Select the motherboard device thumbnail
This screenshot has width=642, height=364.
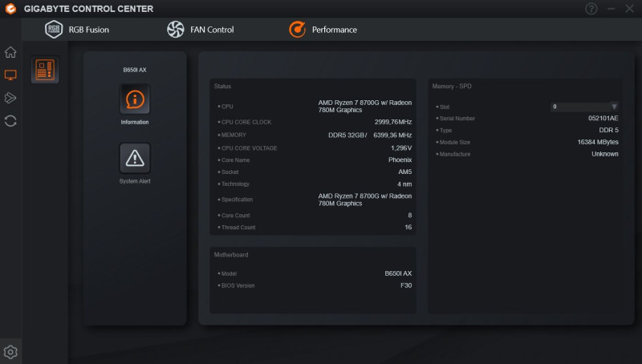[x=45, y=70]
